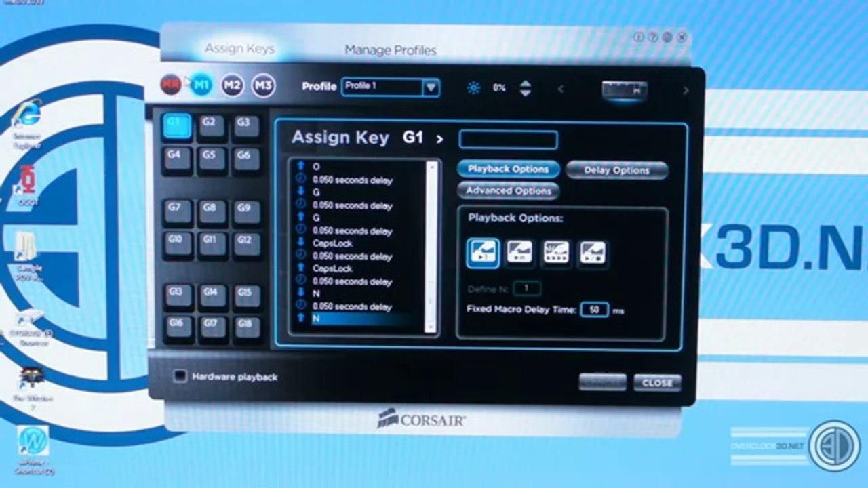Select the G1 macro key

pos(176,126)
